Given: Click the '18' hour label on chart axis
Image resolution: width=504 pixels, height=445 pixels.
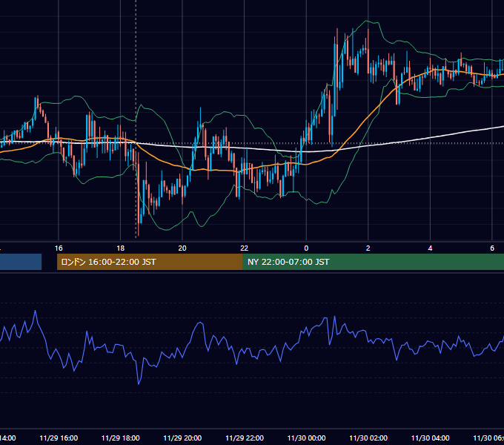Looking at the screenshot, I should tap(121, 248).
